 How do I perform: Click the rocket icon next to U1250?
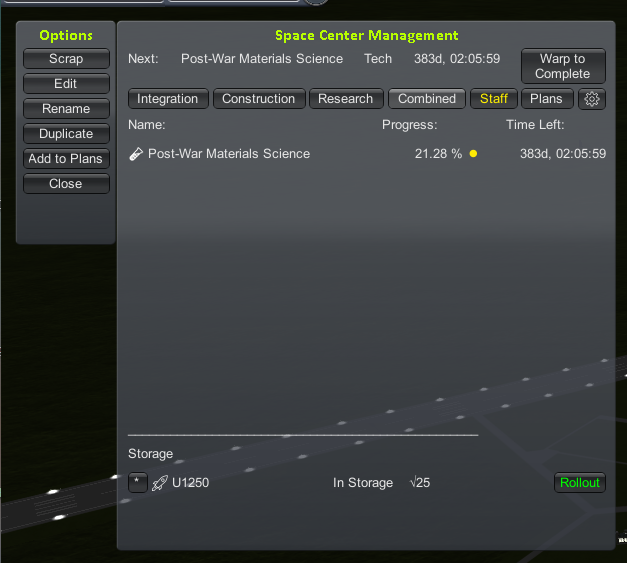tap(159, 483)
